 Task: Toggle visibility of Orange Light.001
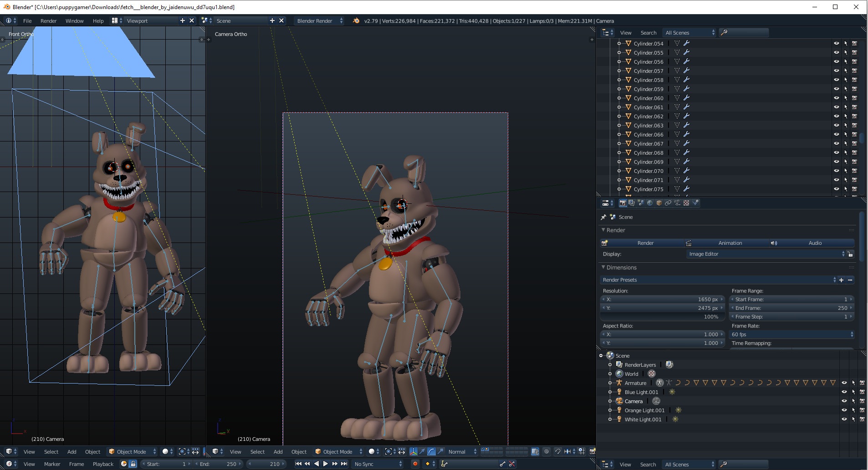pos(844,410)
